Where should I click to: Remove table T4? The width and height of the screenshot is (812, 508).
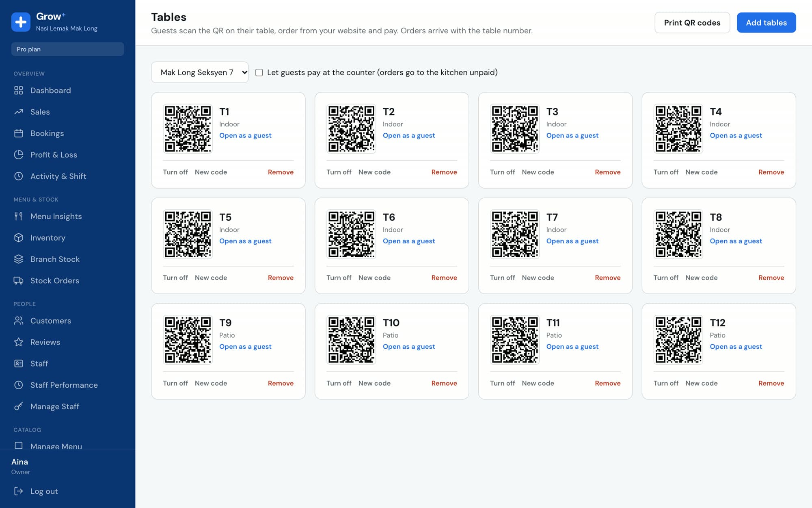771,172
